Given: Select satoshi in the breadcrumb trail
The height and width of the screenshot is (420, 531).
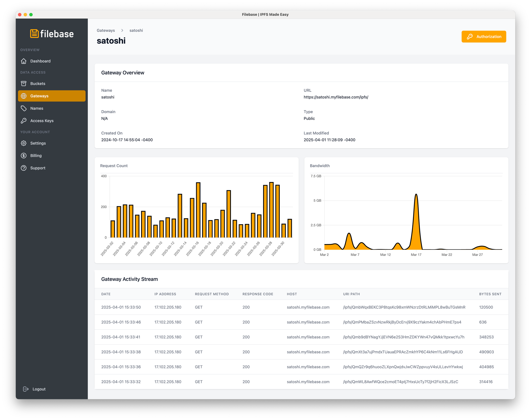Looking at the screenshot, I should click(136, 30).
